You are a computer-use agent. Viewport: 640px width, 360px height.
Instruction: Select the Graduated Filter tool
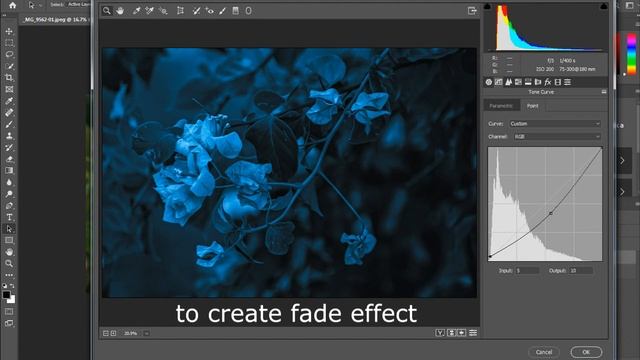coord(236,11)
